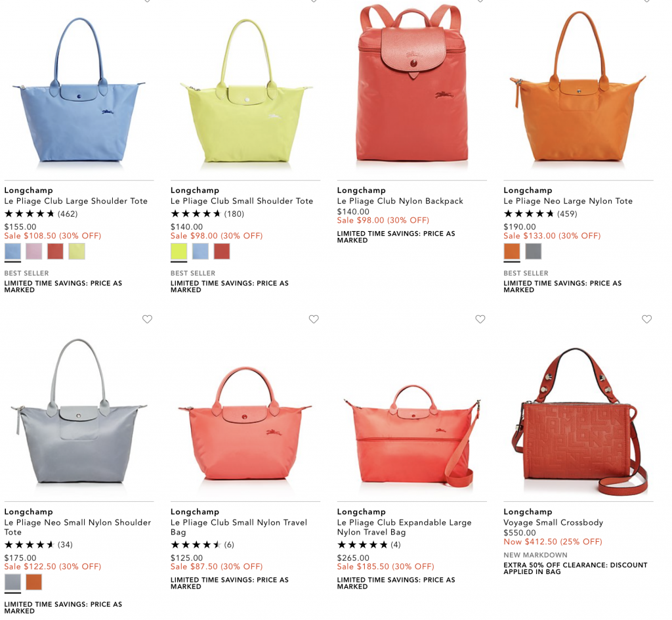Select red swatch for Large Shoulder Tote
This screenshot has width=672, height=620.
55,252
